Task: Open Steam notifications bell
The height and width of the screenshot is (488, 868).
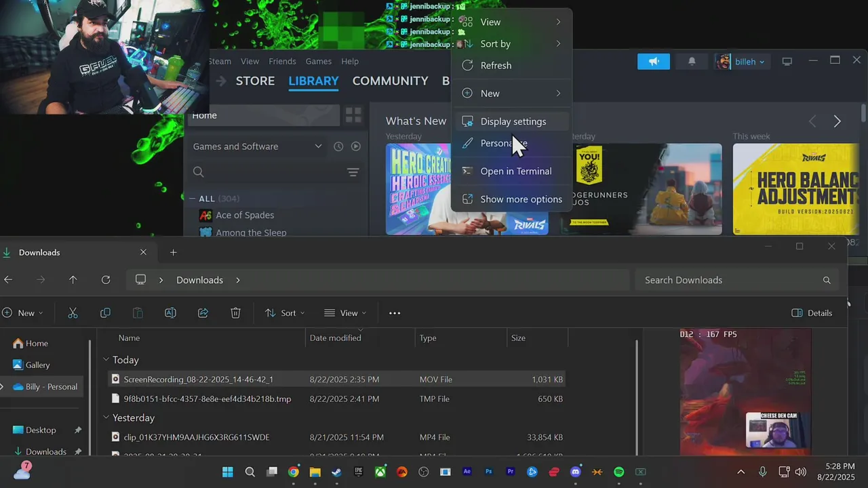Action: [692, 62]
